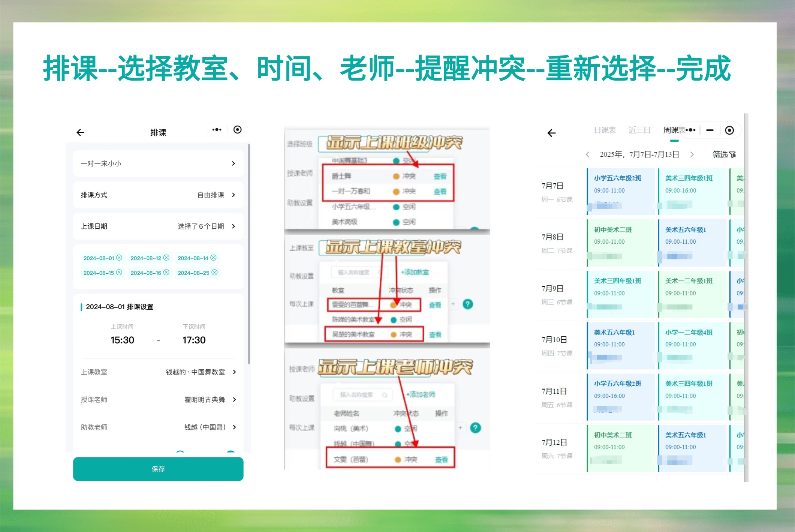Open 7月9日 美术三四年级1班 card
This screenshot has height=532, width=795.
(x=621, y=294)
